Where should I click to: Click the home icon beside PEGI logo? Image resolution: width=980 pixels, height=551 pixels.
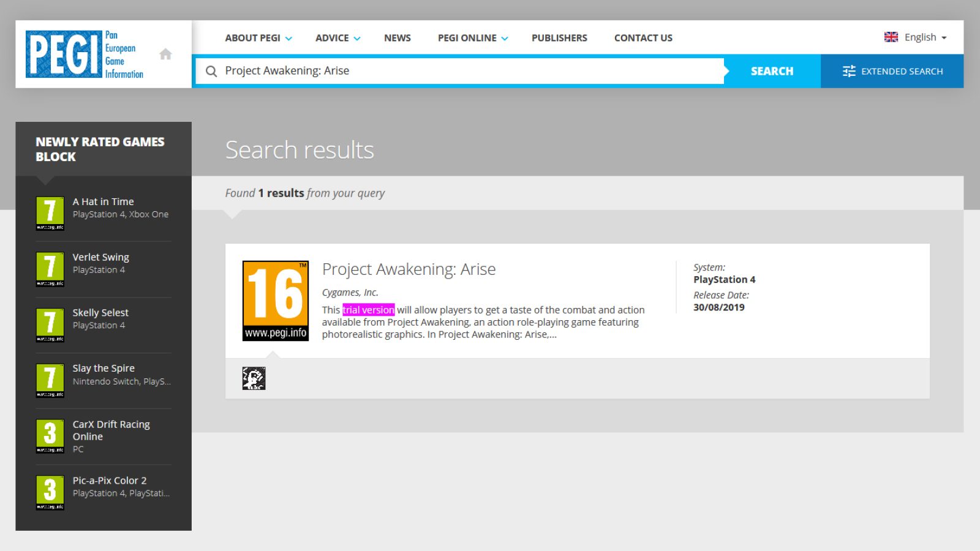(x=165, y=54)
